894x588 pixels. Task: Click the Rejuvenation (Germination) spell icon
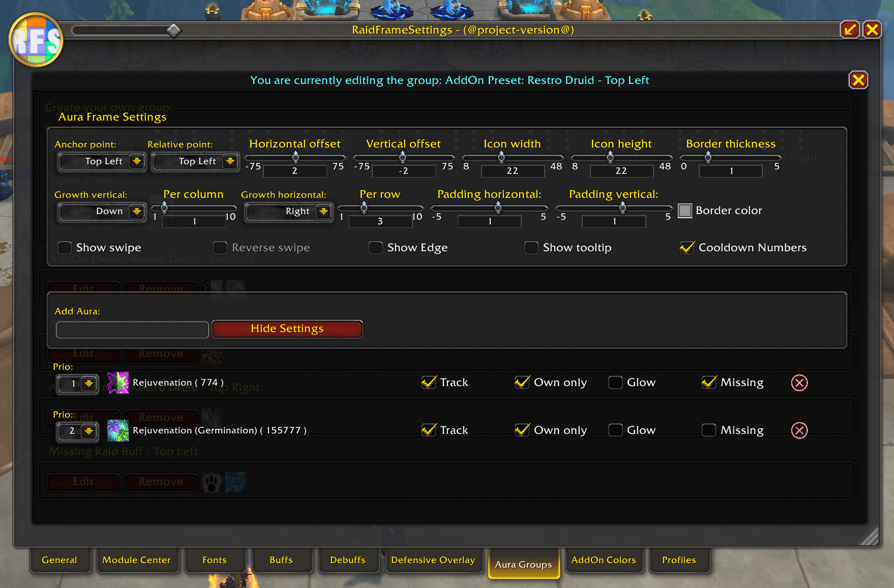(117, 430)
